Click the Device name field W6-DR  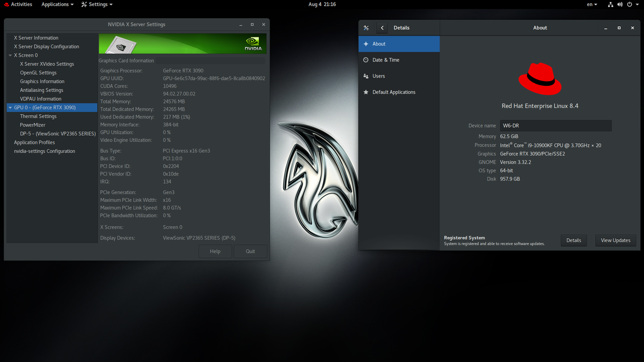(x=555, y=125)
